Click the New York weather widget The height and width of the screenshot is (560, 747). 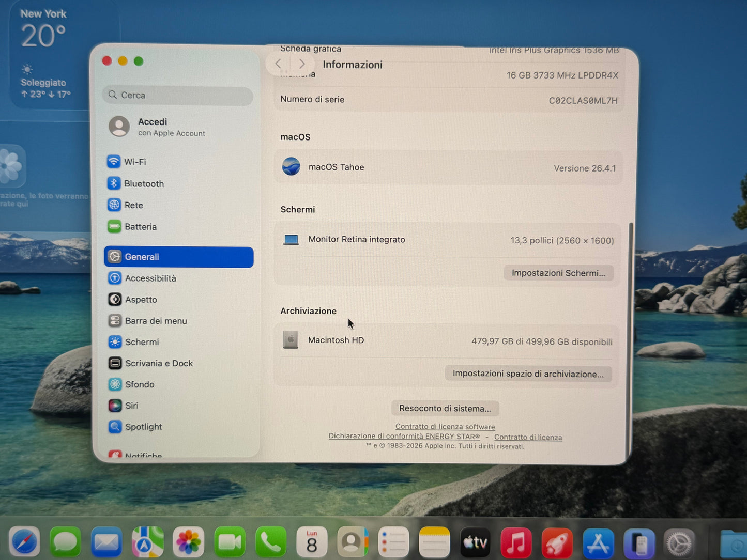tap(65, 54)
